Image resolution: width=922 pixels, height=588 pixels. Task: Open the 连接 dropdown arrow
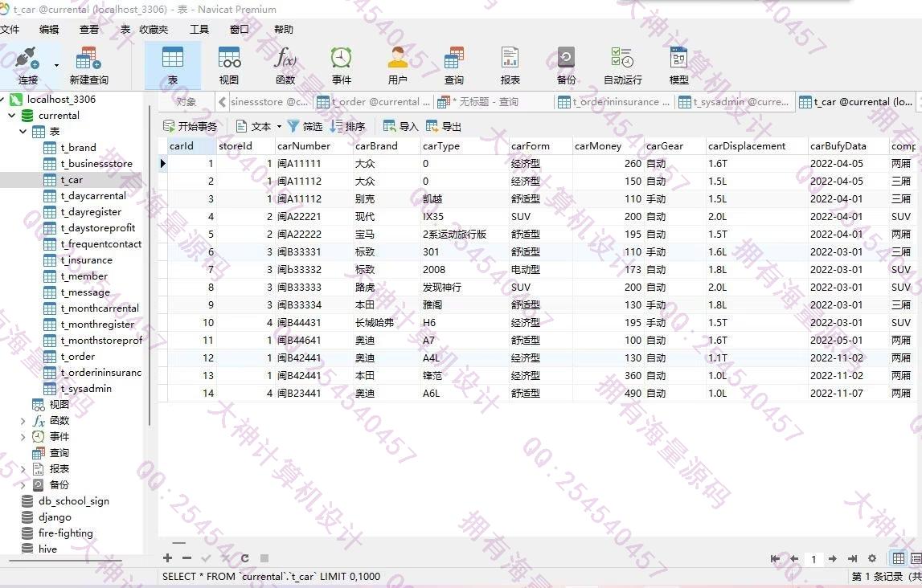pyautogui.click(x=56, y=65)
